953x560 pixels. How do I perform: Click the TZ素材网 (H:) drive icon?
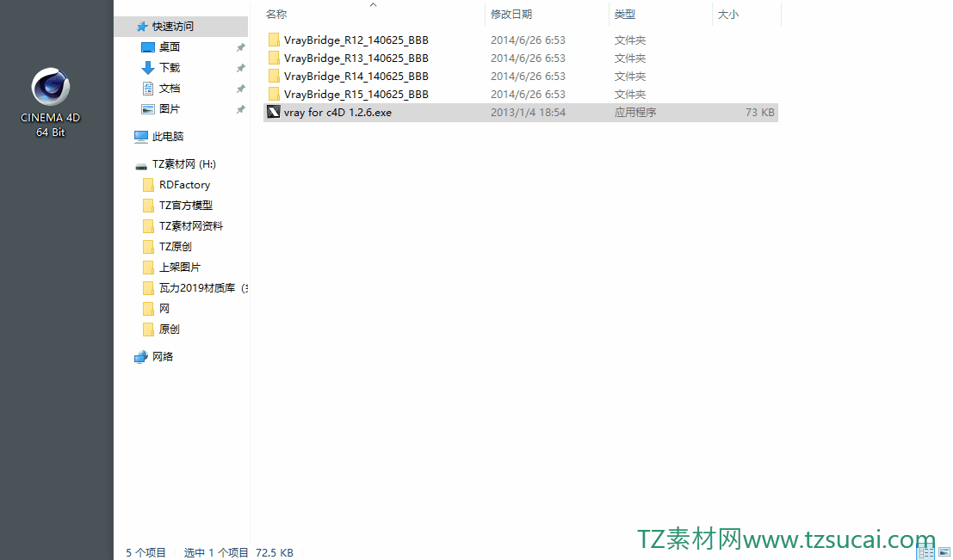click(141, 165)
